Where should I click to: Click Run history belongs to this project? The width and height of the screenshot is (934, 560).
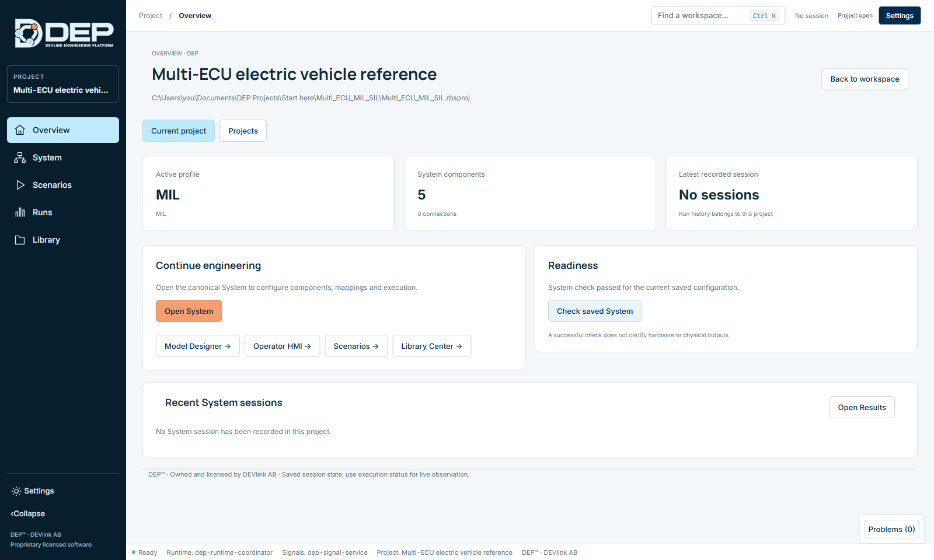pos(726,214)
